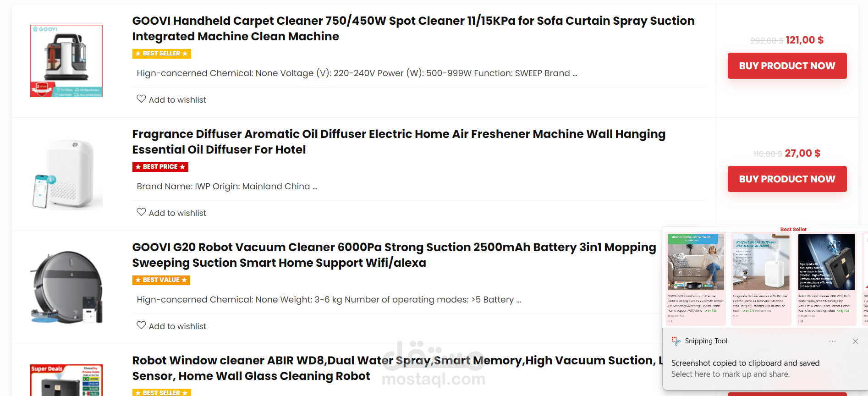Select the screenshot saved notification message
Image resolution: width=868 pixels, height=396 pixels.
click(745, 368)
